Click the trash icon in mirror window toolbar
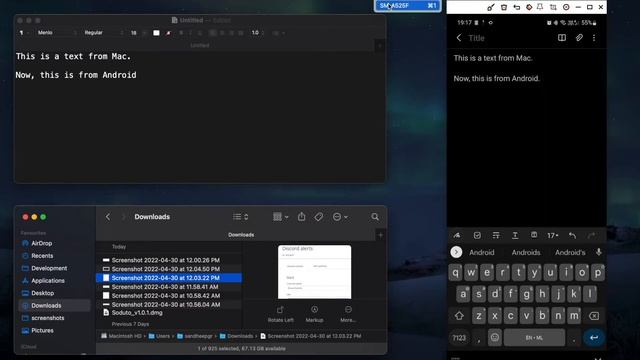This screenshot has width=640, height=360. coord(504,7)
